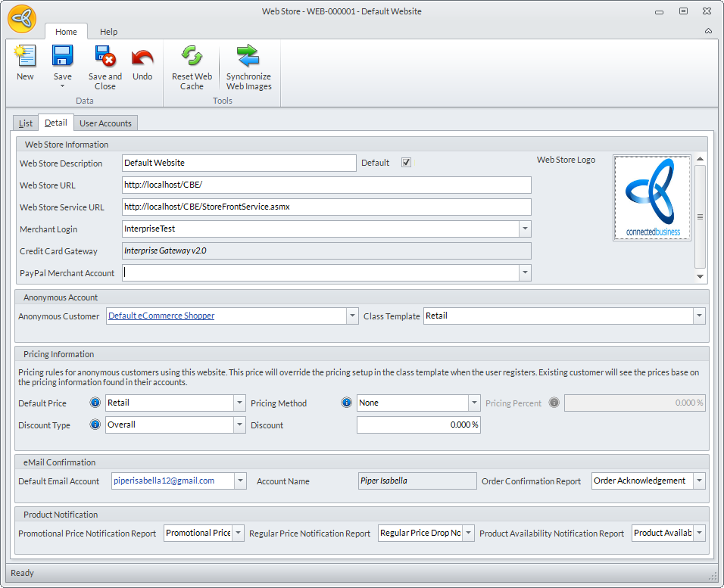724x588 pixels.
Task: Expand the Merchant Login dropdown
Action: [x=525, y=229]
